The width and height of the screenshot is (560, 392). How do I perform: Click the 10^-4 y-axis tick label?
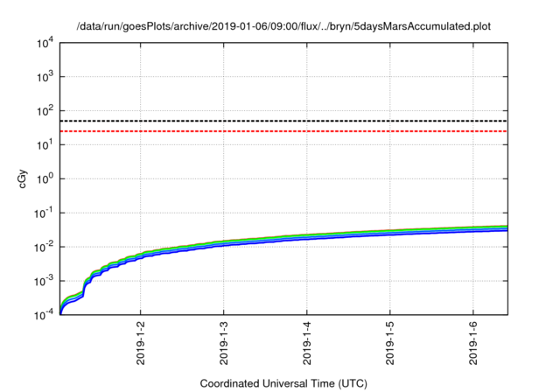(44, 315)
